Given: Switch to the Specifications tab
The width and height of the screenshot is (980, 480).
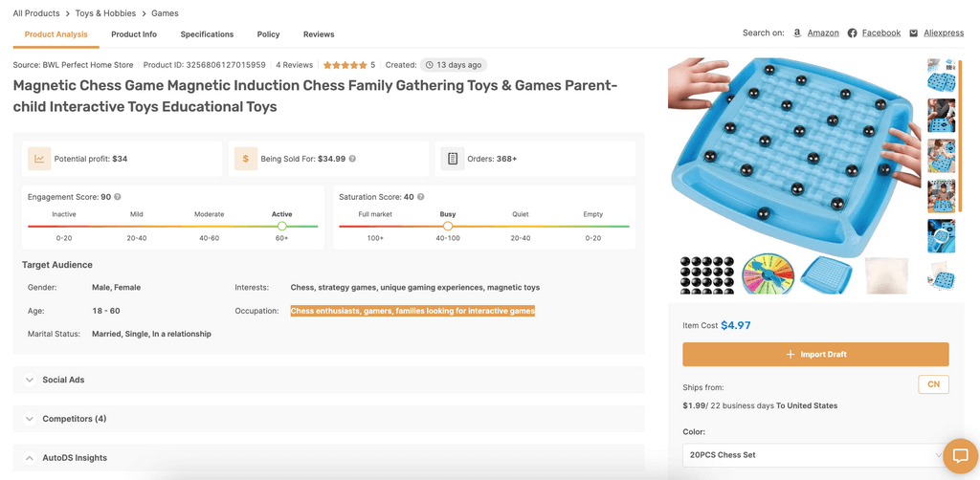Looking at the screenshot, I should 207,34.
